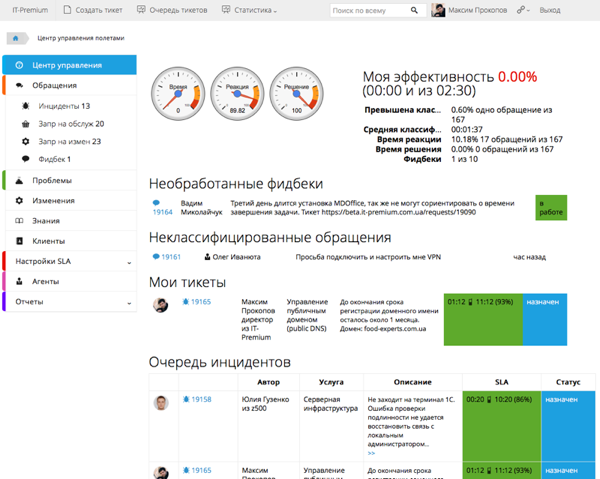Click the Выход logout link

(x=550, y=10)
